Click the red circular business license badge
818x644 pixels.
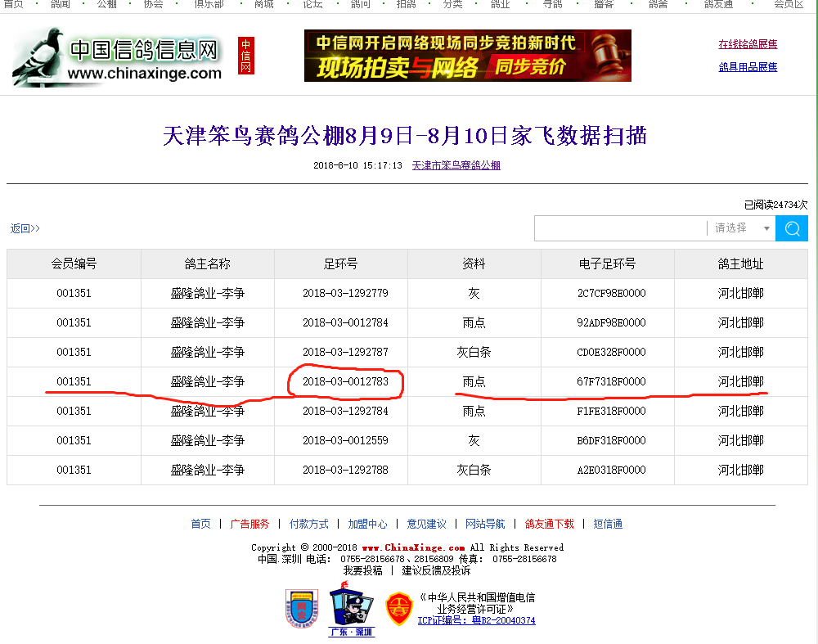click(399, 609)
